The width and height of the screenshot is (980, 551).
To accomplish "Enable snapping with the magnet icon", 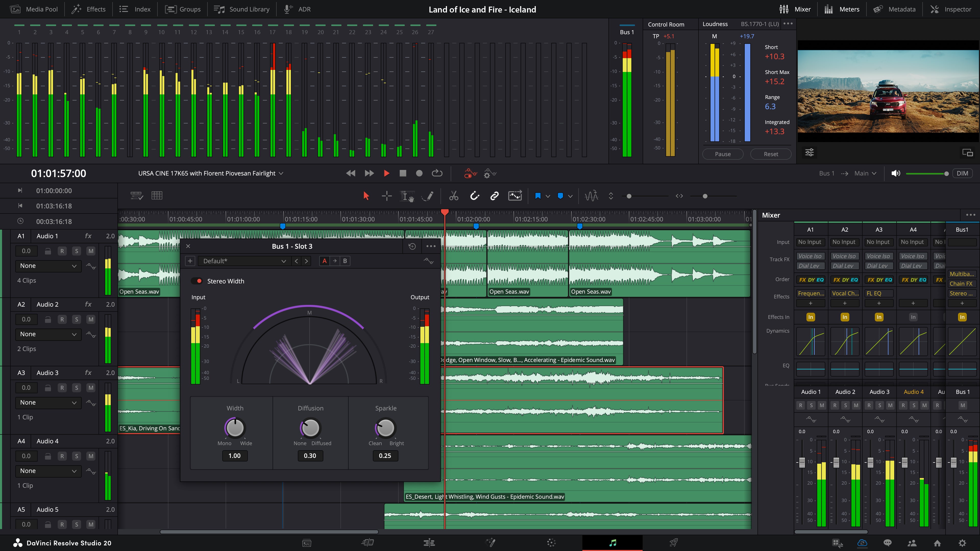I will pos(475,196).
